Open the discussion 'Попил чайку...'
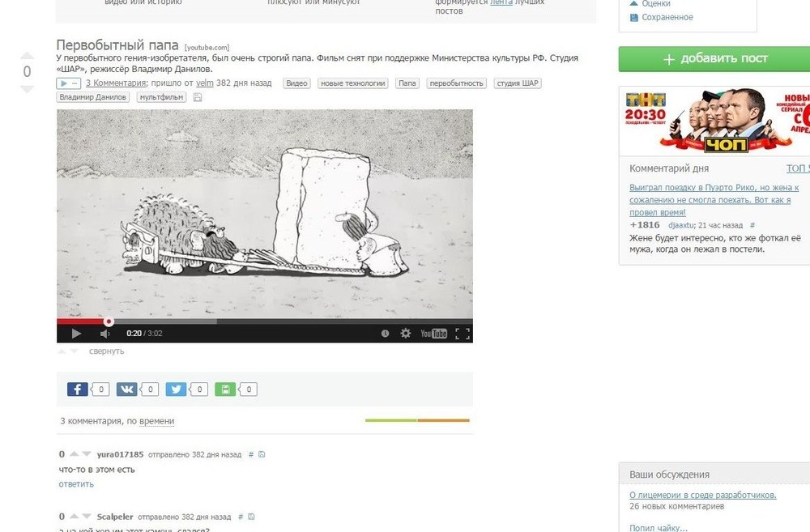 point(658,527)
